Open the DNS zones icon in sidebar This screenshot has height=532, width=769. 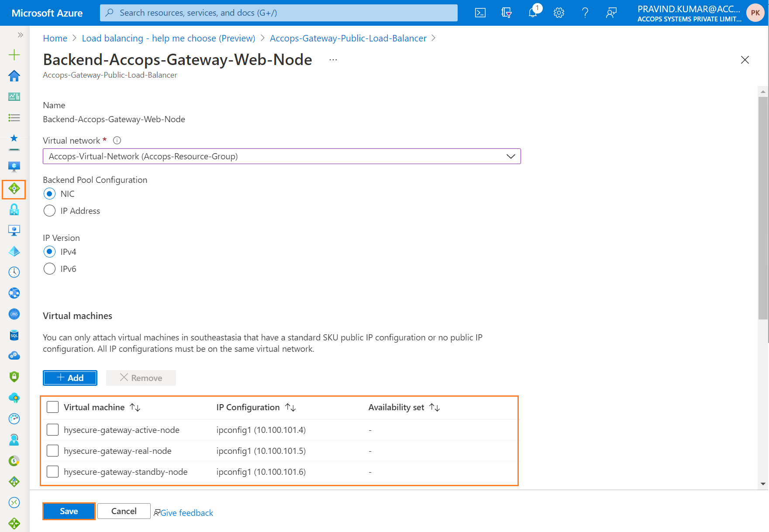click(14, 314)
